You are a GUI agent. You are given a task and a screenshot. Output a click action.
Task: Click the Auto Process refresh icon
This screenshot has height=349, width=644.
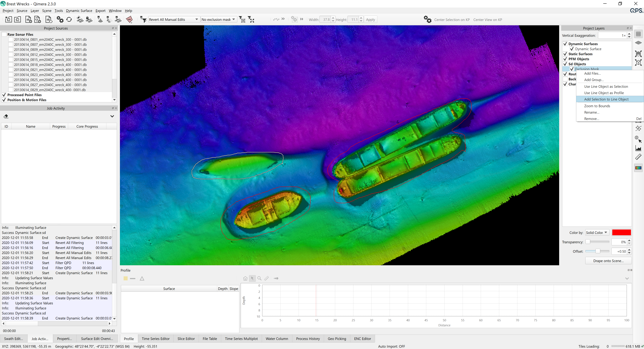(x=69, y=19)
